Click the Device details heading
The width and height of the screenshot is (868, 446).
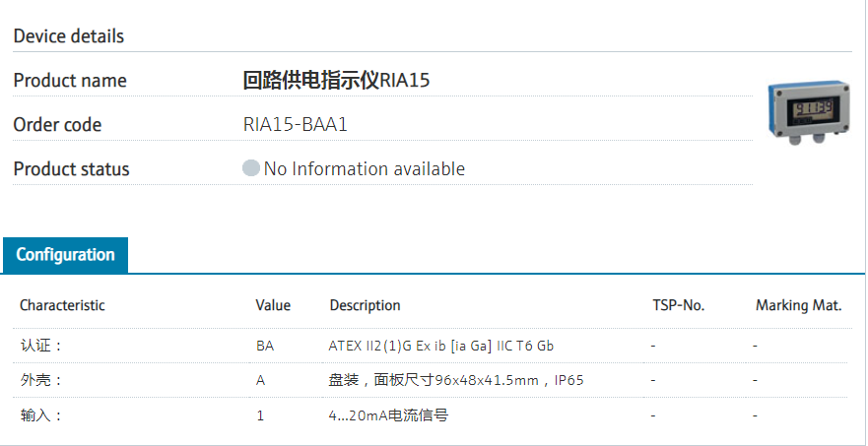[x=69, y=36]
